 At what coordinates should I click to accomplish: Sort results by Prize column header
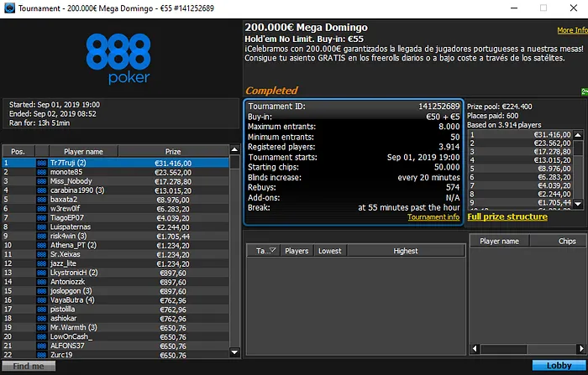tap(173, 152)
